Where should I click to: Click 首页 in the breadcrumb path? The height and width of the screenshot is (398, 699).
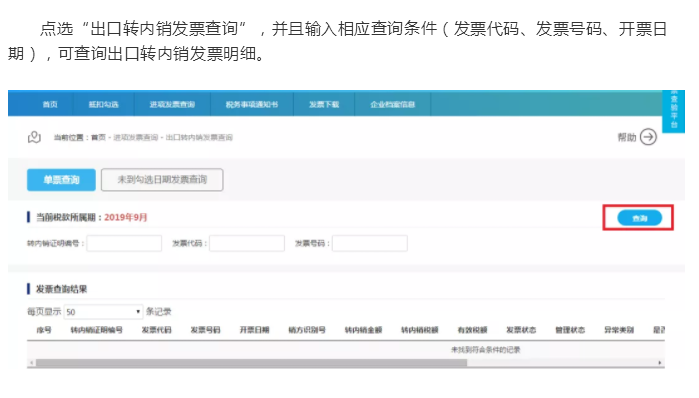99,137
